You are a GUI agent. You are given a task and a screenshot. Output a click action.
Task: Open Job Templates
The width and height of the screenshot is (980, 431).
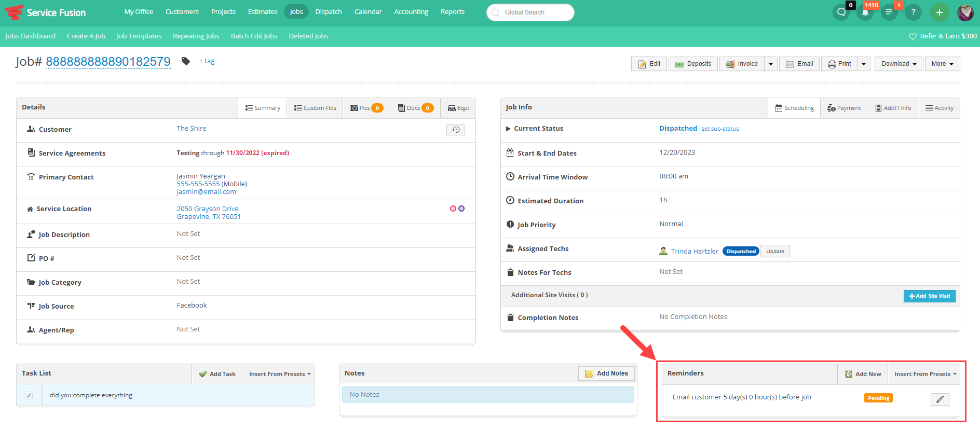pos(139,36)
